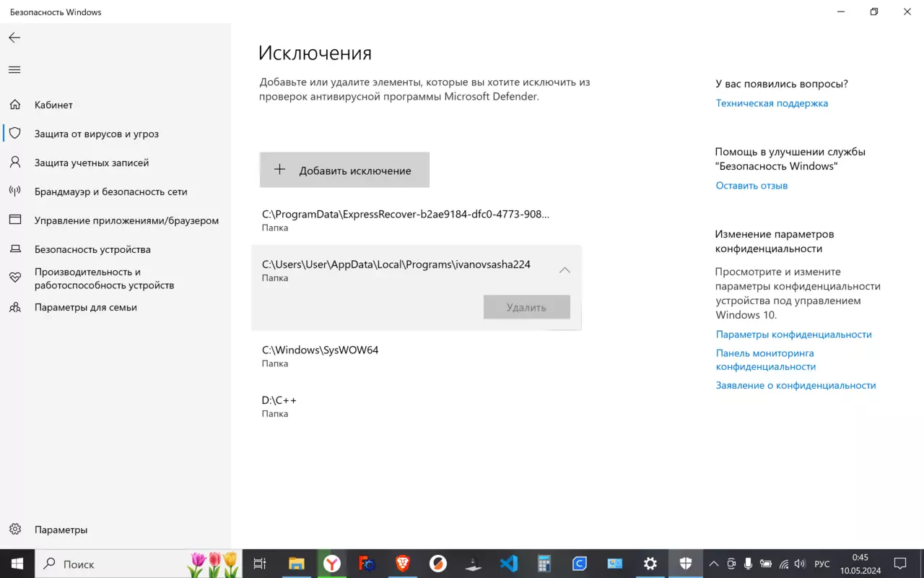Open the hamburger navigation menu

coord(14,70)
